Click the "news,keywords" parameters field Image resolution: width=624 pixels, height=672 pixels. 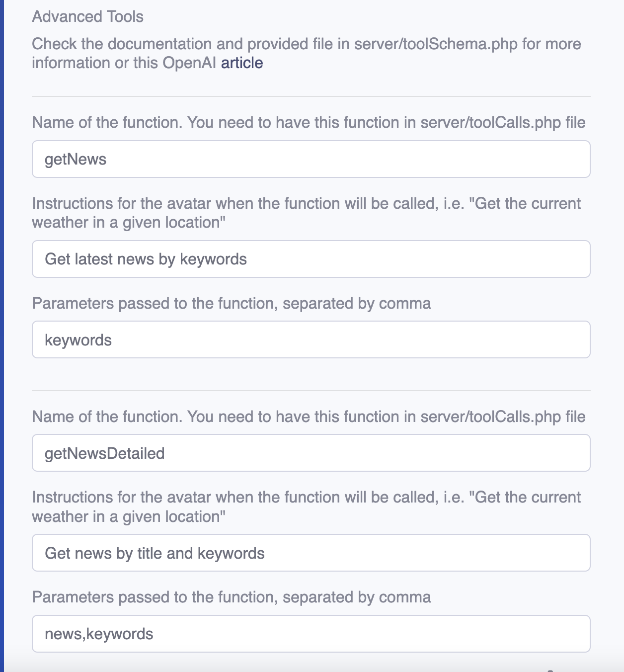point(311,634)
